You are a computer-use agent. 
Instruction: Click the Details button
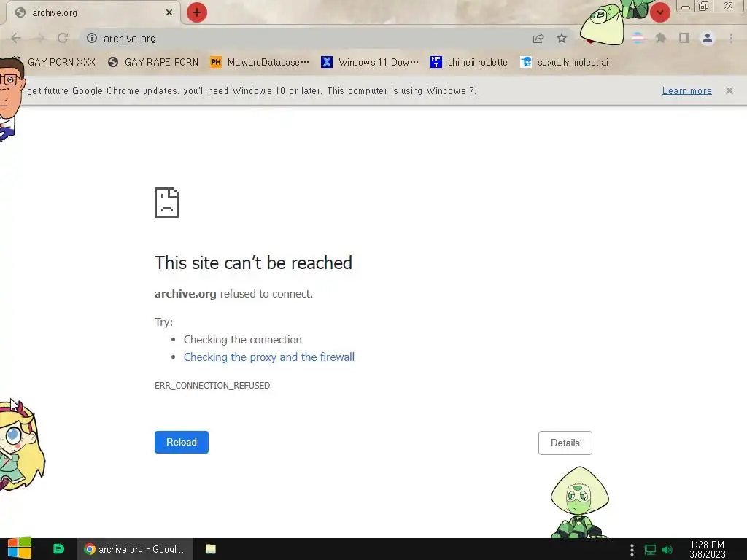click(565, 443)
